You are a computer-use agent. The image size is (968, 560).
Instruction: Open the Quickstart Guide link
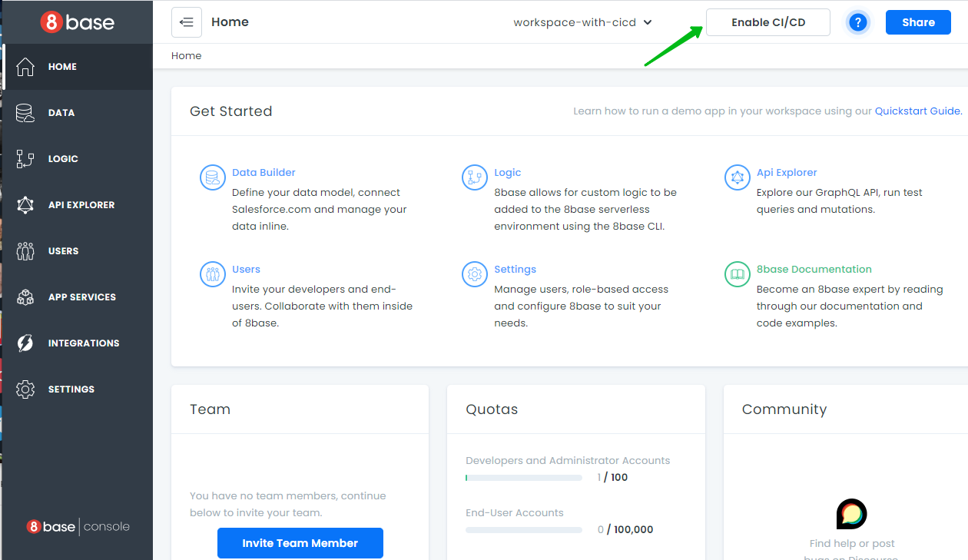917,111
